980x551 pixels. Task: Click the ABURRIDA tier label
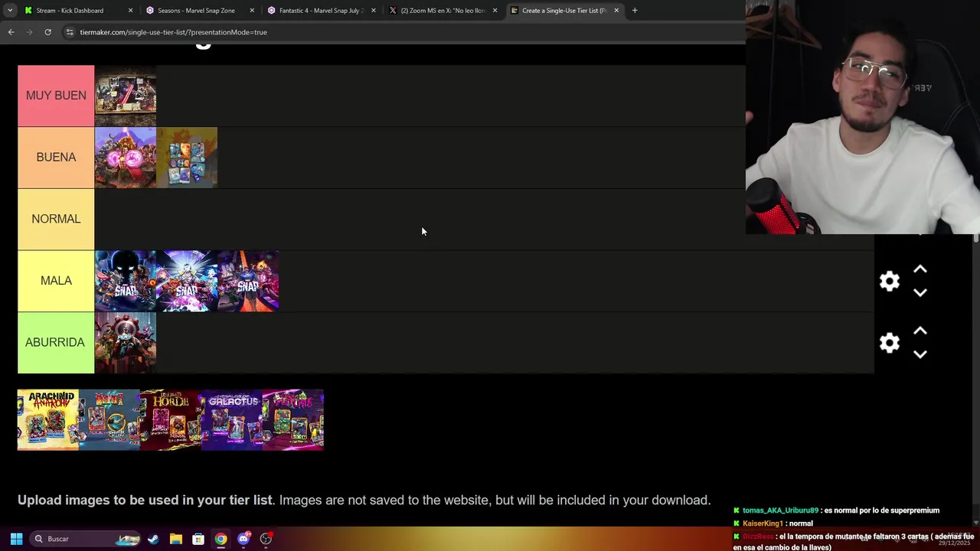(56, 342)
